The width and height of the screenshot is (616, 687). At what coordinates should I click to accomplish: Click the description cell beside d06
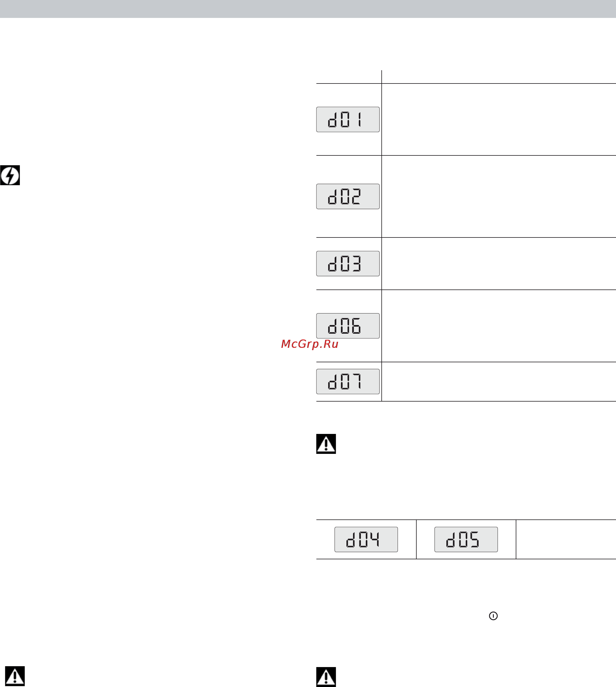pos(499,326)
